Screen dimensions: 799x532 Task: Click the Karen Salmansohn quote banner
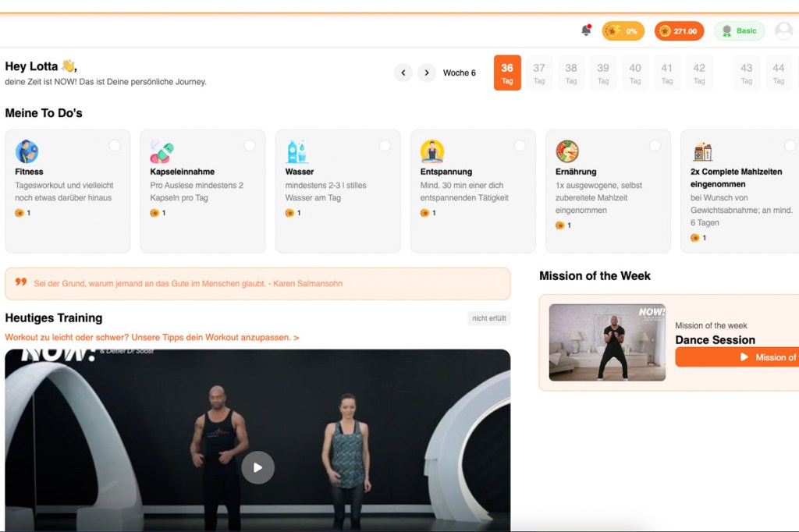(257, 284)
